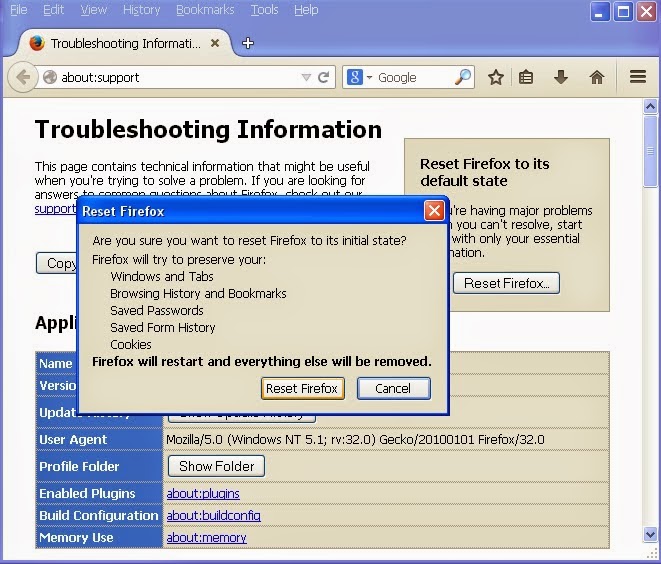Click the 'Reset Firefox to its default state' heading
The height and width of the screenshot is (564, 661).
tap(485, 172)
